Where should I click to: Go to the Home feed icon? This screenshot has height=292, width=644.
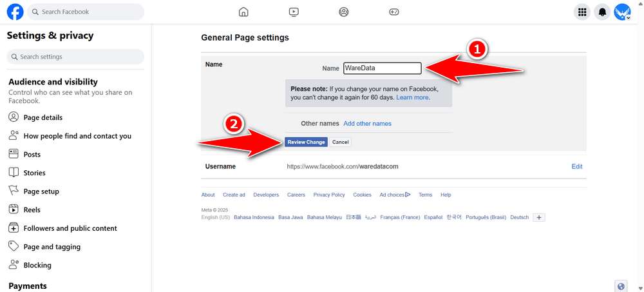pos(243,12)
